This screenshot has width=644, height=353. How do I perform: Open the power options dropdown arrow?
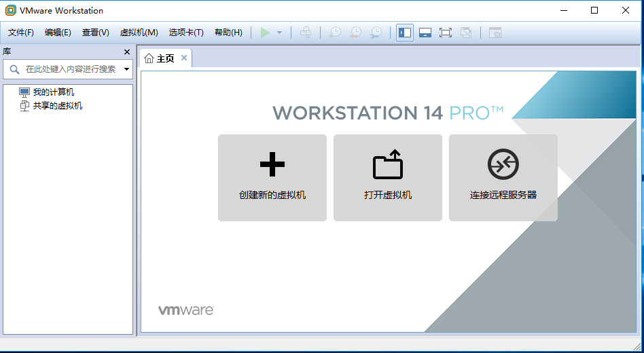[280, 33]
